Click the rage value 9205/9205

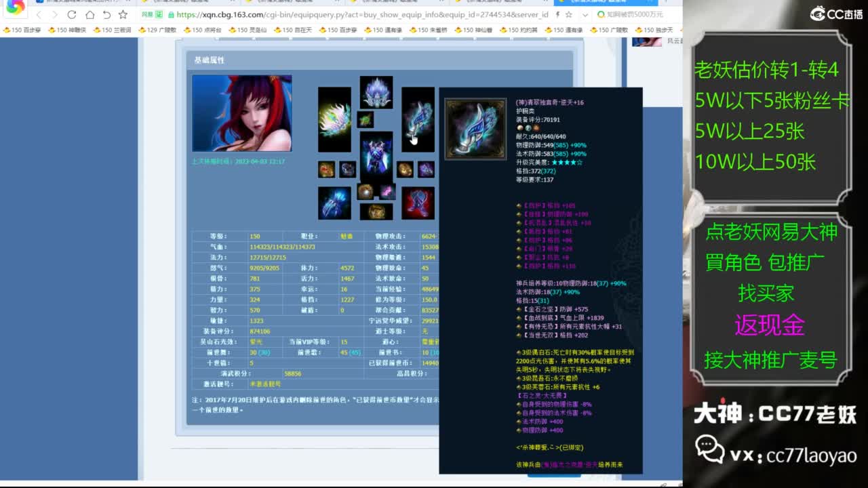pos(265,268)
